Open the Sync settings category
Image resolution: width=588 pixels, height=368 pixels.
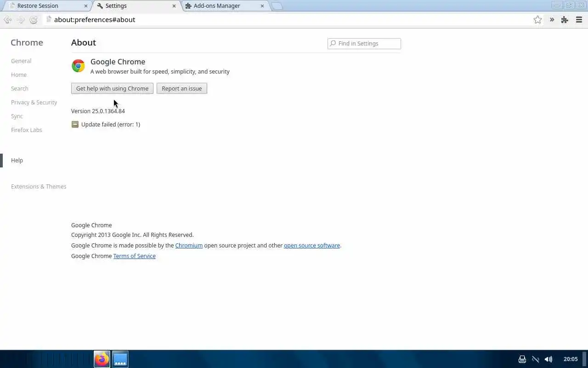tap(17, 116)
